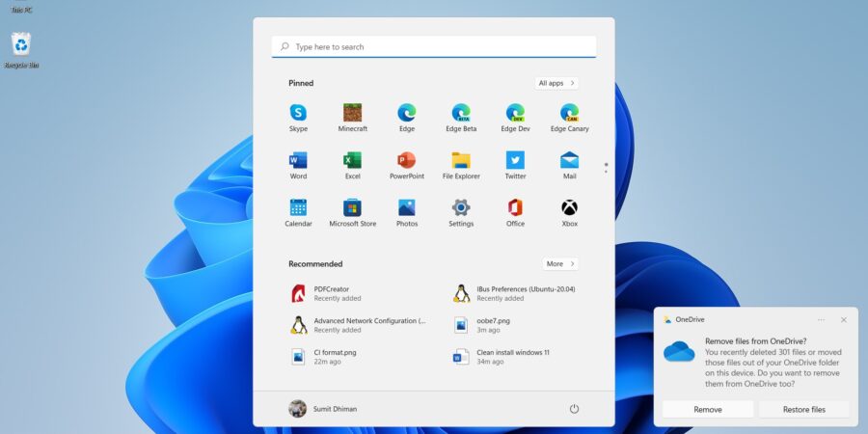
Task: Open Excel from pinned apps
Action: (352, 166)
